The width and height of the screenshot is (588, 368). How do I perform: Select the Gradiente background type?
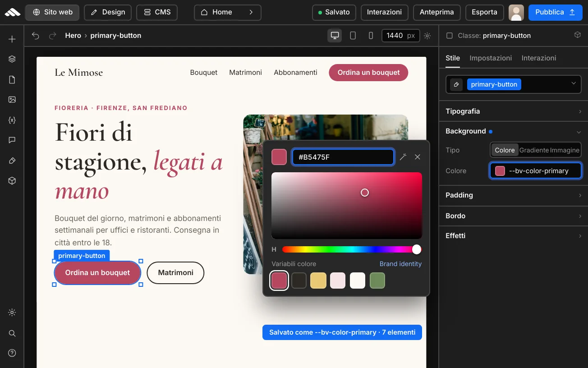coord(534,150)
